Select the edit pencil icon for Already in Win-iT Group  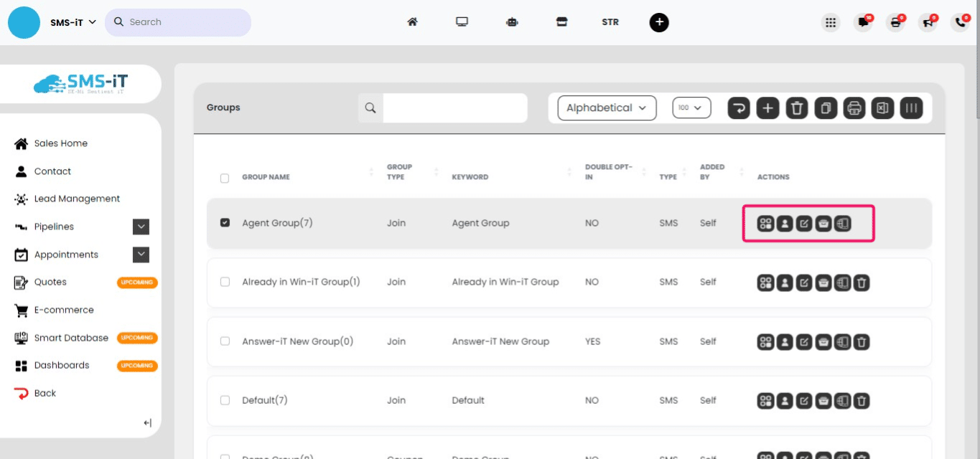pos(803,283)
